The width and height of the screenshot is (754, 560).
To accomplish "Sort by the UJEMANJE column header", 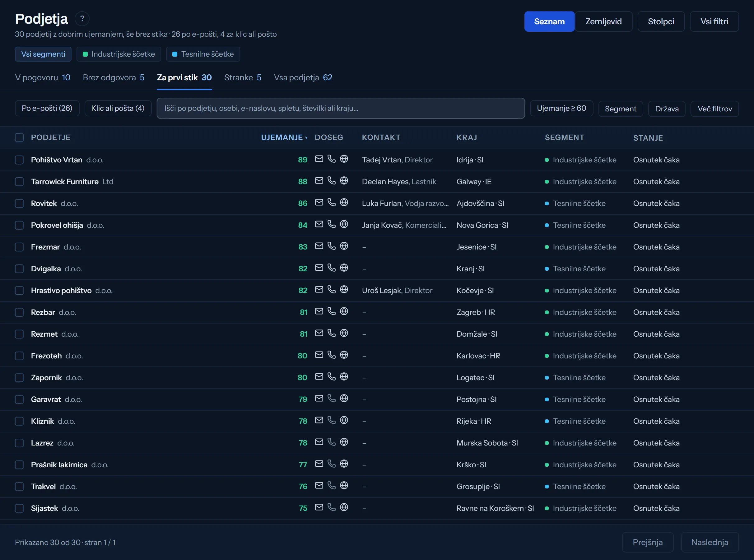I will point(284,138).
